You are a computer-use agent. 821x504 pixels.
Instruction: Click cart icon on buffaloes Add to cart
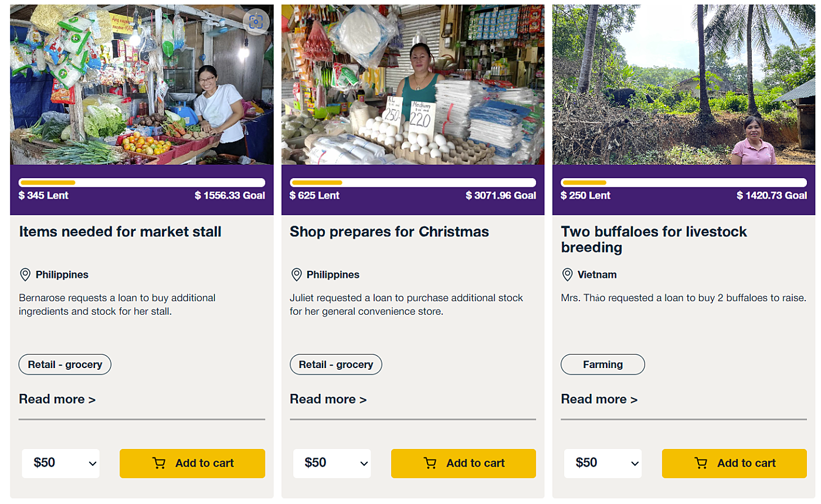tap(701, 464)
